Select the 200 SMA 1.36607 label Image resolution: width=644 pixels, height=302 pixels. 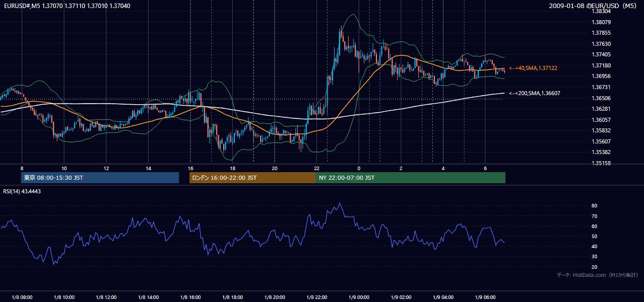[535, 93]
